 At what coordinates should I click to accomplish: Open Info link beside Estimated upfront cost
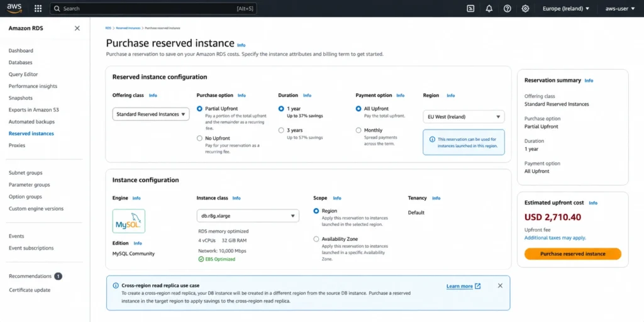[593, 203]
